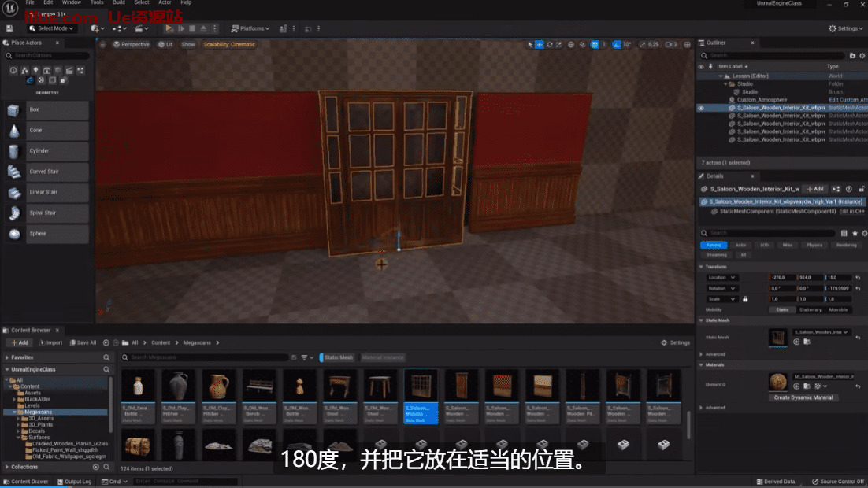Select the Physics filter tab in Details
868x488 pixels.
[x=814, y=245]
